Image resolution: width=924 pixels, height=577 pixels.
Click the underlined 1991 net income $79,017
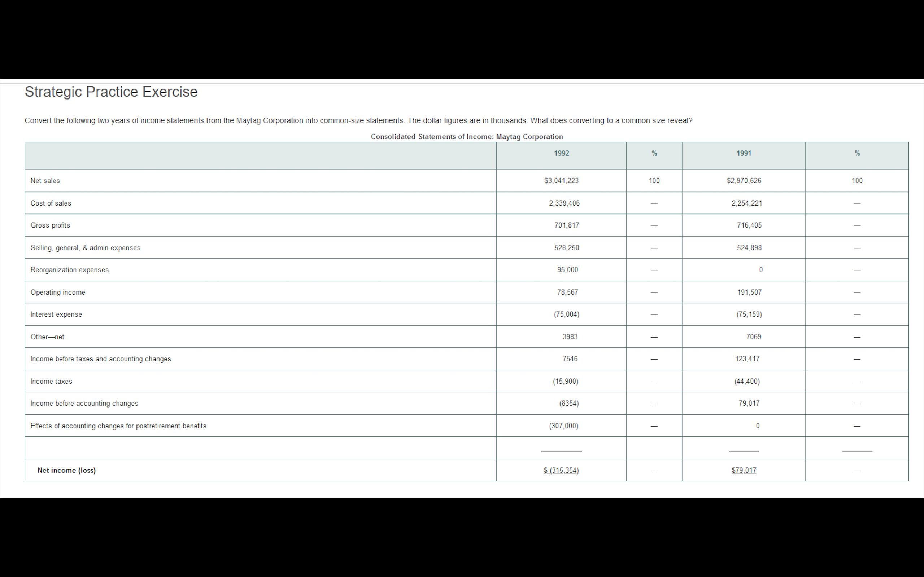point(744,471)
